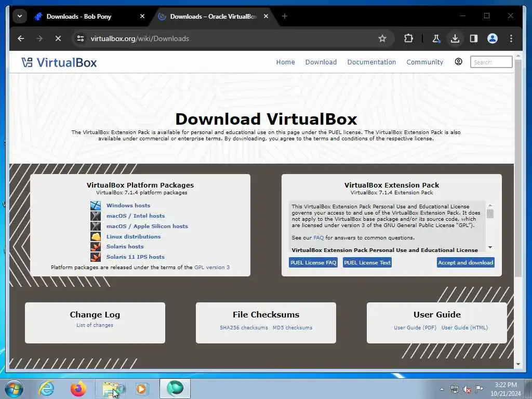Click the Windows hosts link
Image resolution: width=532 pixels, height=399 pixels.
click(128, 205)
